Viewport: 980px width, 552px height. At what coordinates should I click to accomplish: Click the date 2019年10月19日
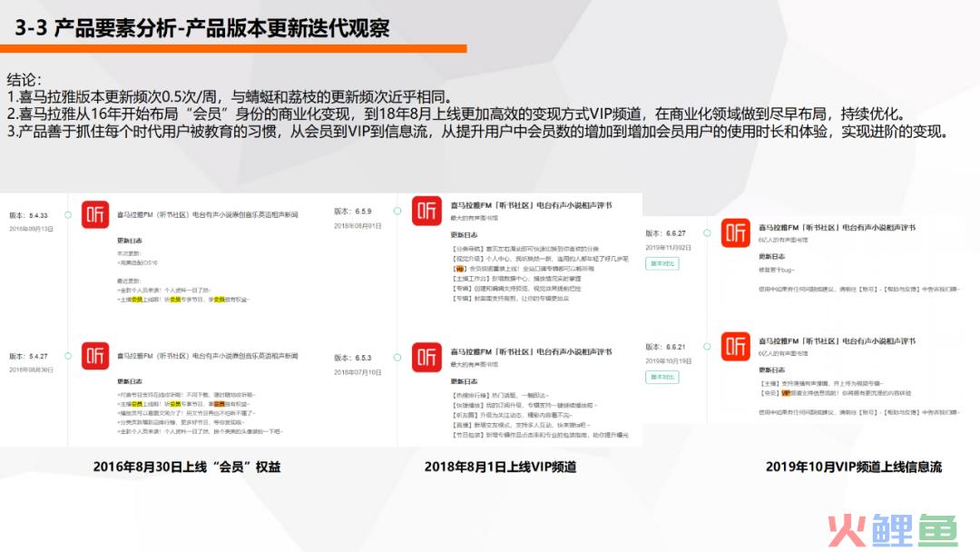pos(668,361)
